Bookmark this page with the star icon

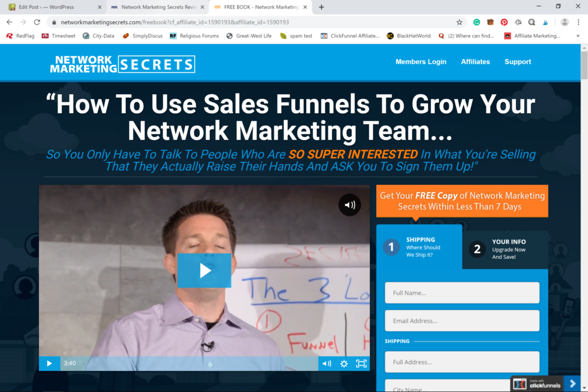pyautogui.click(x=459, y=22)
